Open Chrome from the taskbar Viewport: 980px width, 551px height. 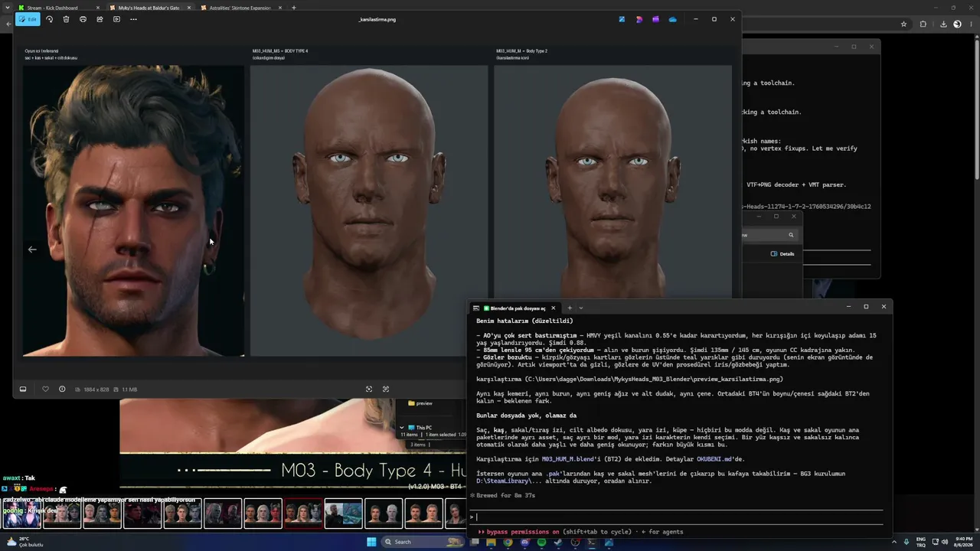pos(508,543)
